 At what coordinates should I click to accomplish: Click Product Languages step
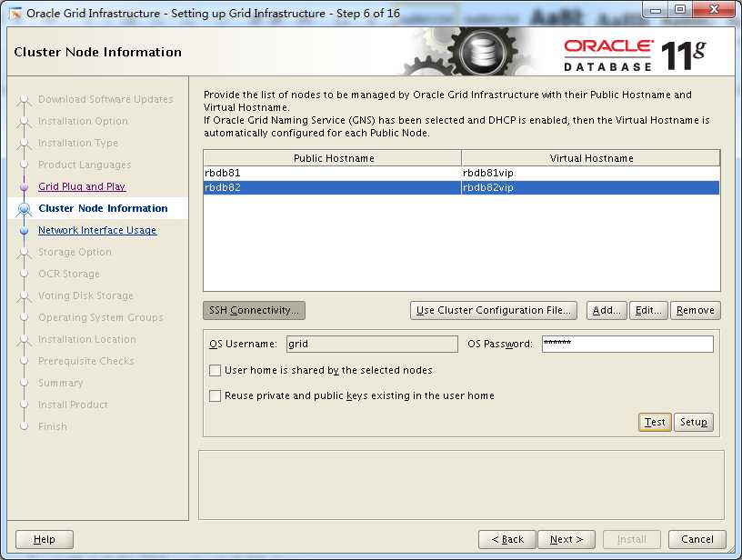click(85, 165)
